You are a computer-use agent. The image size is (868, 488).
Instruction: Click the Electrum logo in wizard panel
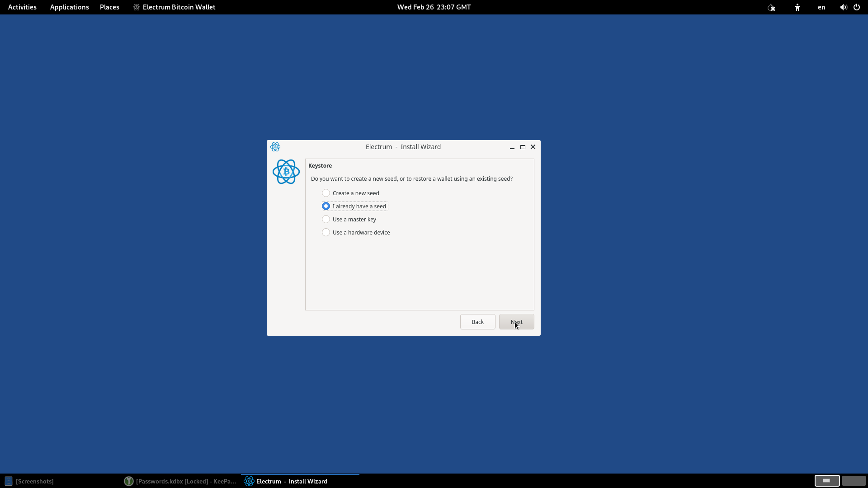(x=286, y=172)
